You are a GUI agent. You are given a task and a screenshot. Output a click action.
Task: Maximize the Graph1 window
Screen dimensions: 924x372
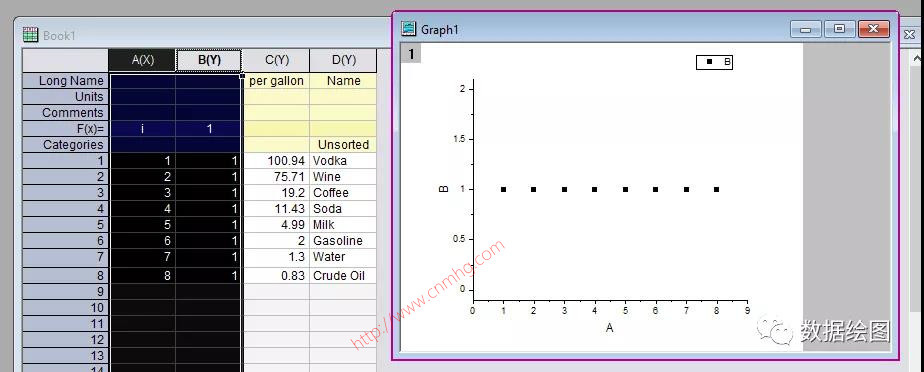(x=839, y=28)
